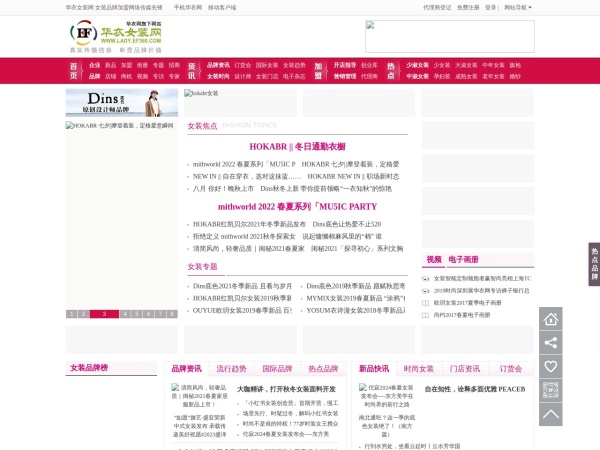600x450 pixels.
Task: Click the heart favorite icon
Action: 551,366
